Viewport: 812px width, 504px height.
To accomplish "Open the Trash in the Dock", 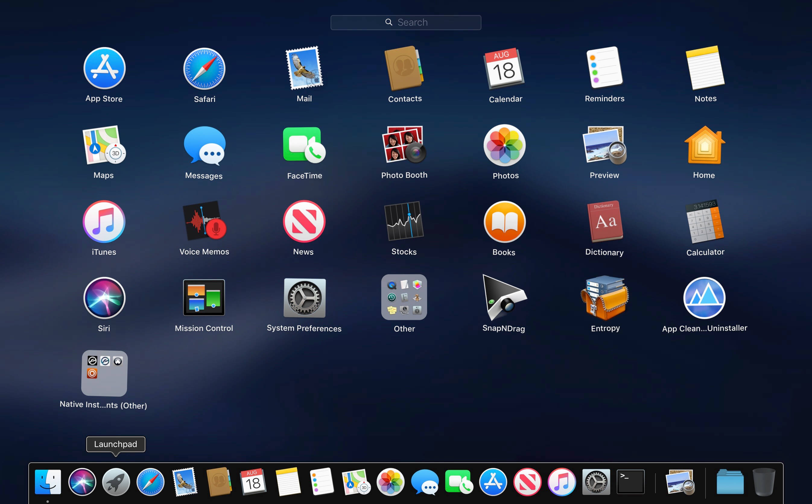I will (x=764, y=482).
